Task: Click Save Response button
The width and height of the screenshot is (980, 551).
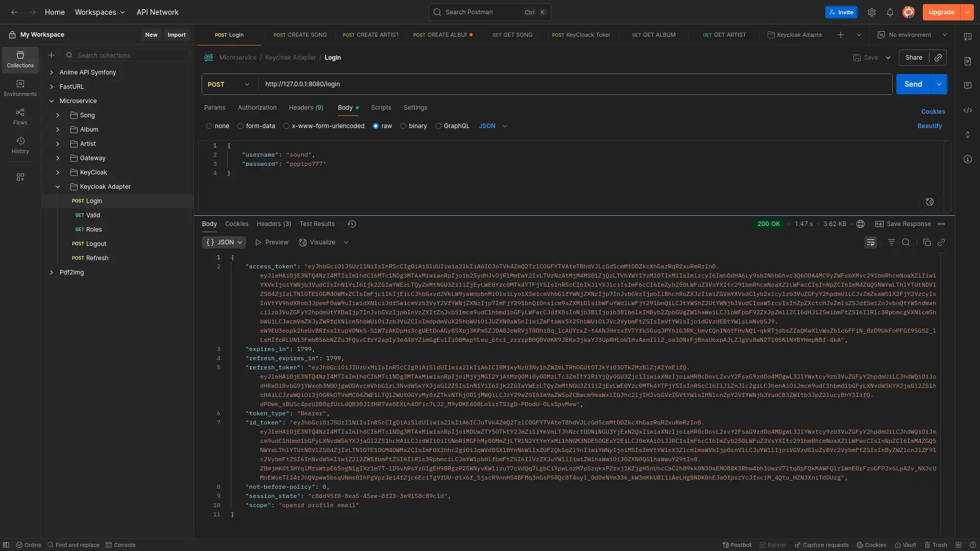Action: 903,224
